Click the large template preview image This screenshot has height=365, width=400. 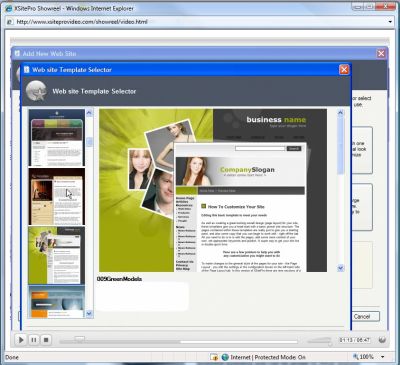point(213,190)
